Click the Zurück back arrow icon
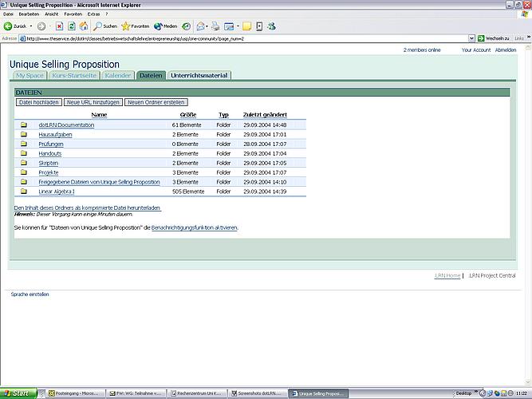Viewport: 532px width, 399px height. coord(8,26)
